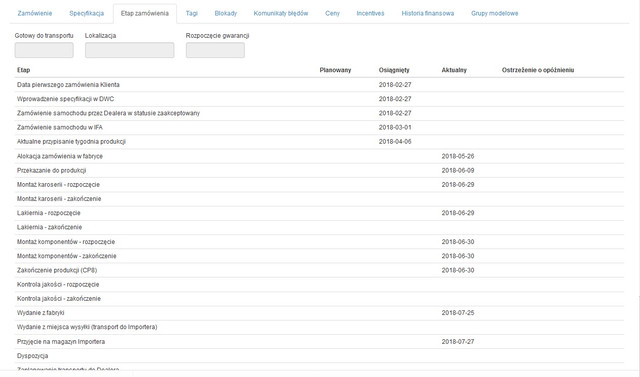
Task: Click the 2018-03-01 achieved date
Action: (395, 128)
